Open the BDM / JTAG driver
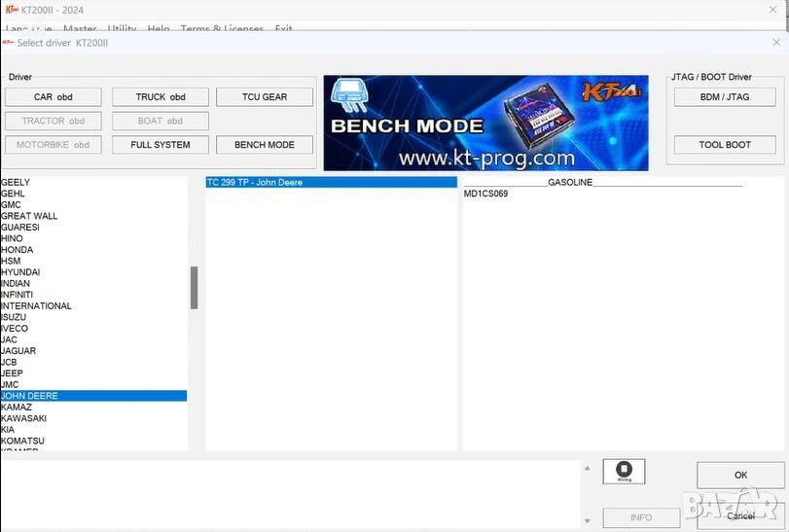Screen dimensions: 789x532 (725, 97)
